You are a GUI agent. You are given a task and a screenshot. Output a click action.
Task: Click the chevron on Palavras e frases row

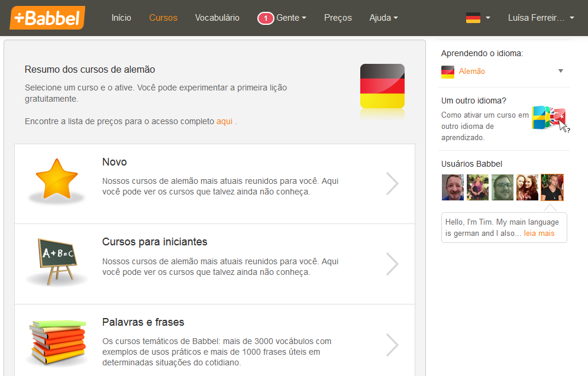coord(392,345)
